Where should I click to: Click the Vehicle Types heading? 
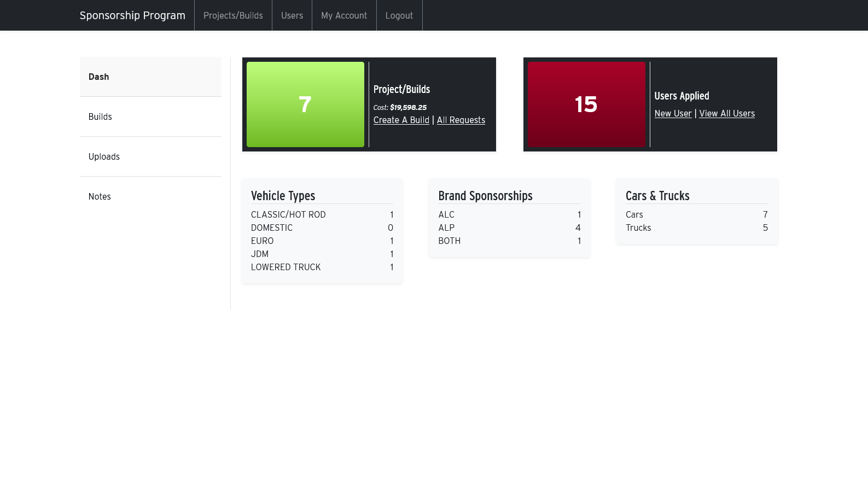[x=283, y=196]
